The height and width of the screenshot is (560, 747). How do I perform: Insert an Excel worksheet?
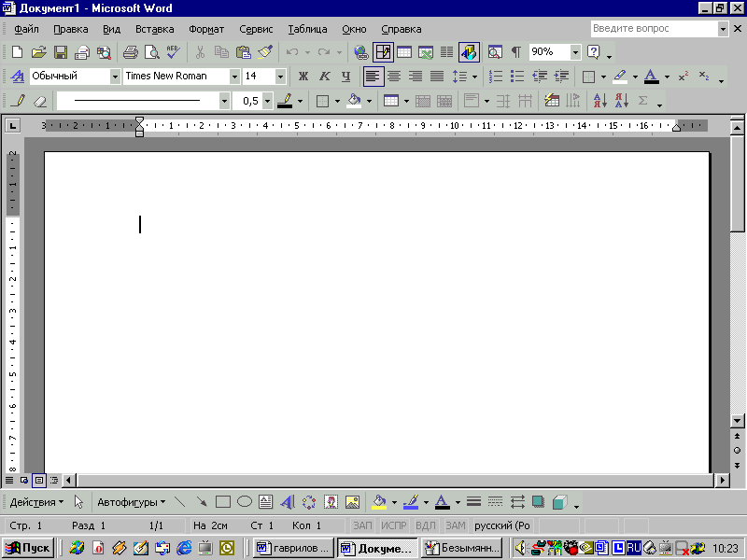[426, 52]
